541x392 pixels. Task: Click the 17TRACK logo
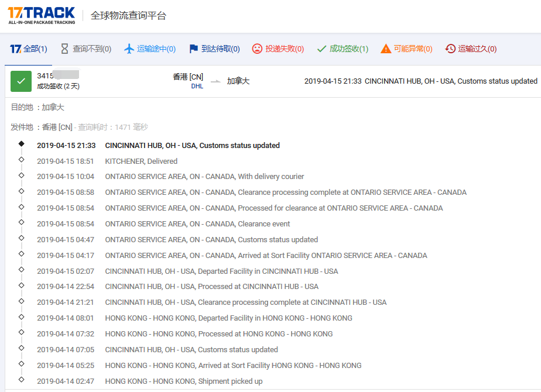(x=42, y=15)
